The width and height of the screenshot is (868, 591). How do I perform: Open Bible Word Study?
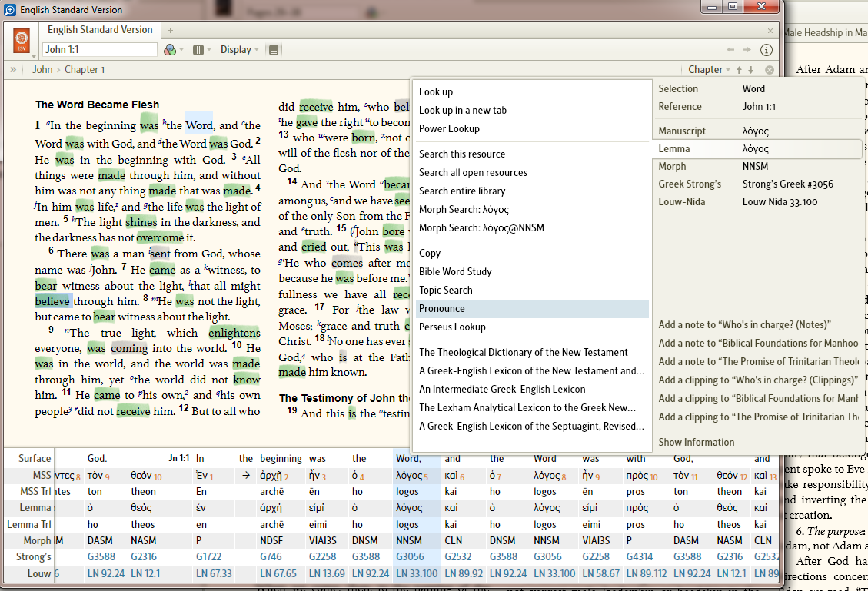(532, 272)
